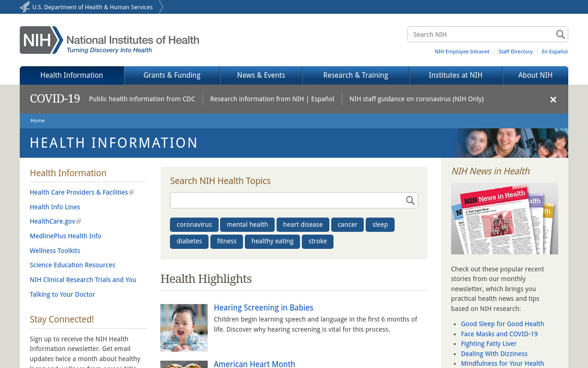Open NIH Employee Intranet link
The height and width of the screenshot is (368, 588).
point(462,52)
